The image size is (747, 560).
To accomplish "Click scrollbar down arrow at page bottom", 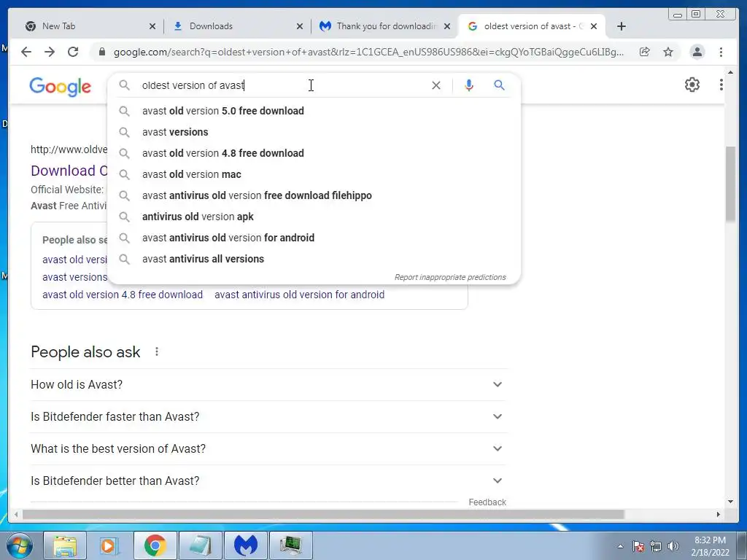I will 730,502.
